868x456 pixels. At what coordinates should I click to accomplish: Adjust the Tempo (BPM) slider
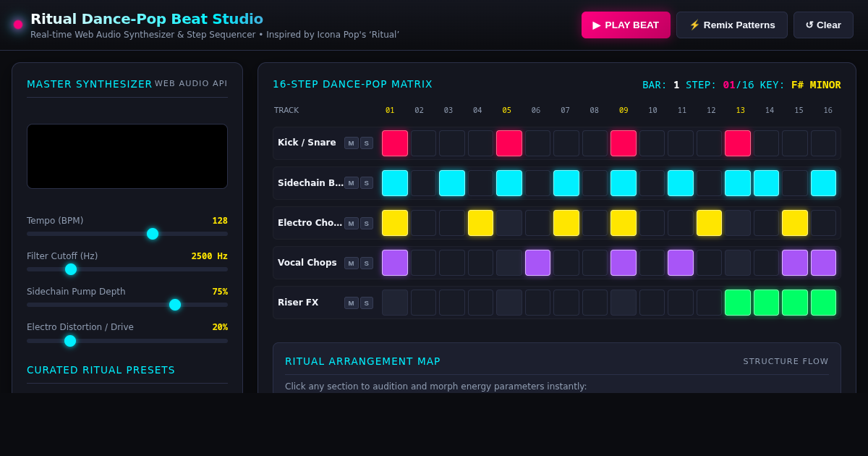(127, 234)
